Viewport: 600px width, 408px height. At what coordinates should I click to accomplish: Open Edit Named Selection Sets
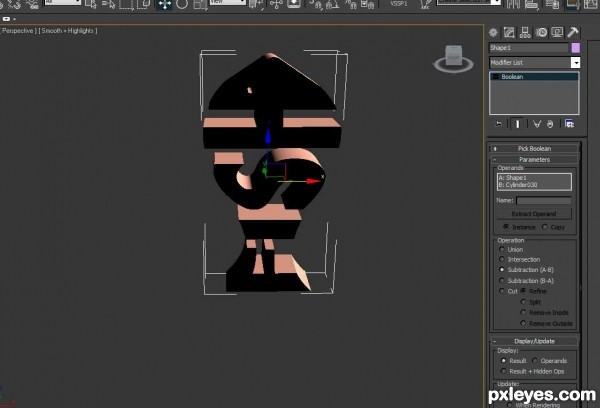point(424,4)
